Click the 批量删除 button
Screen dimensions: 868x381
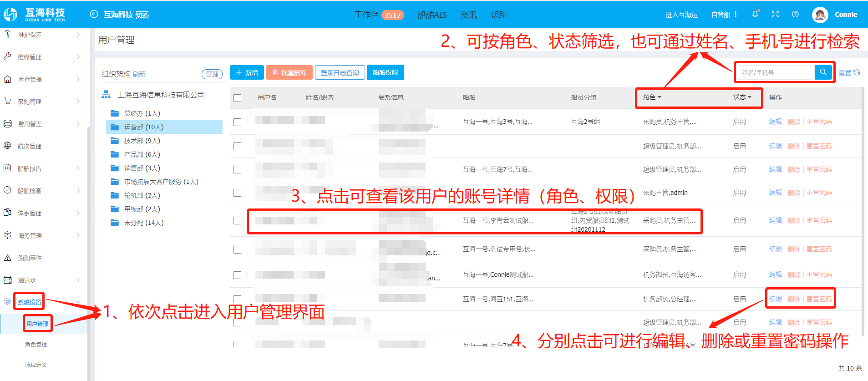pyautogui.click(x=289, y=72)
